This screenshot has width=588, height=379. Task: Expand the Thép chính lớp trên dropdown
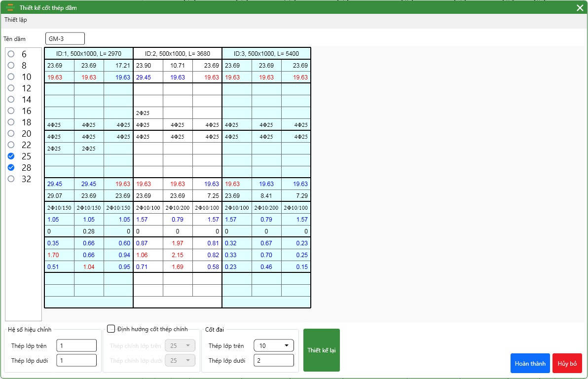click(x=180, y=346)
